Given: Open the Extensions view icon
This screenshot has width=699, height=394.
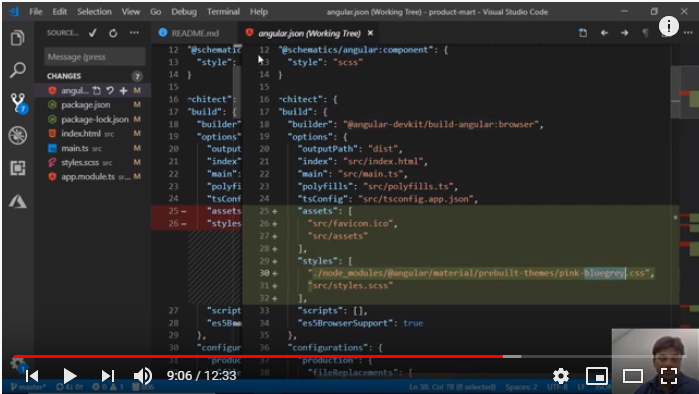Looking at the screenshot, I should [x=18, y=168].
